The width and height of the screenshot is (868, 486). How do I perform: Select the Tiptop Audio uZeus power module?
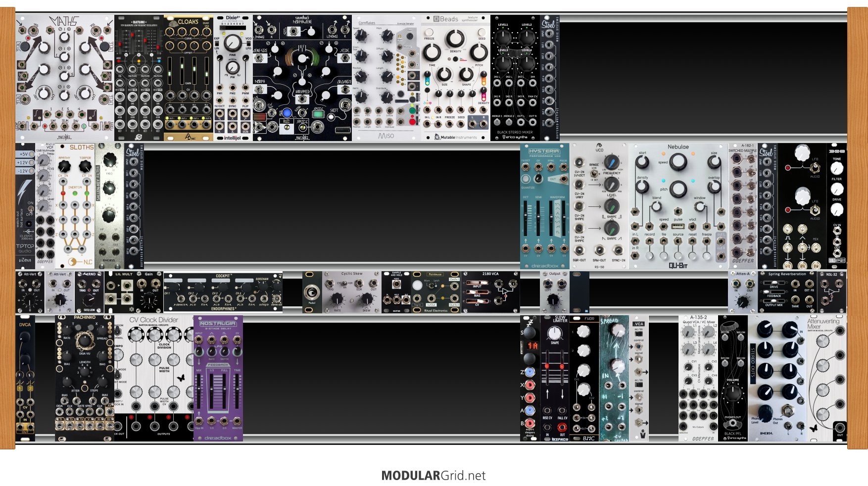point(25,206)
